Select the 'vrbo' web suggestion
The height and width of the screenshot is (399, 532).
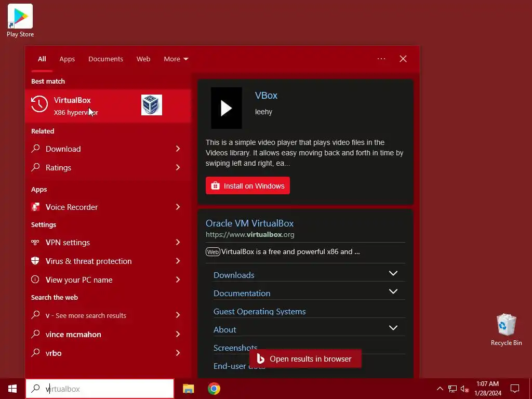point(108,353)
